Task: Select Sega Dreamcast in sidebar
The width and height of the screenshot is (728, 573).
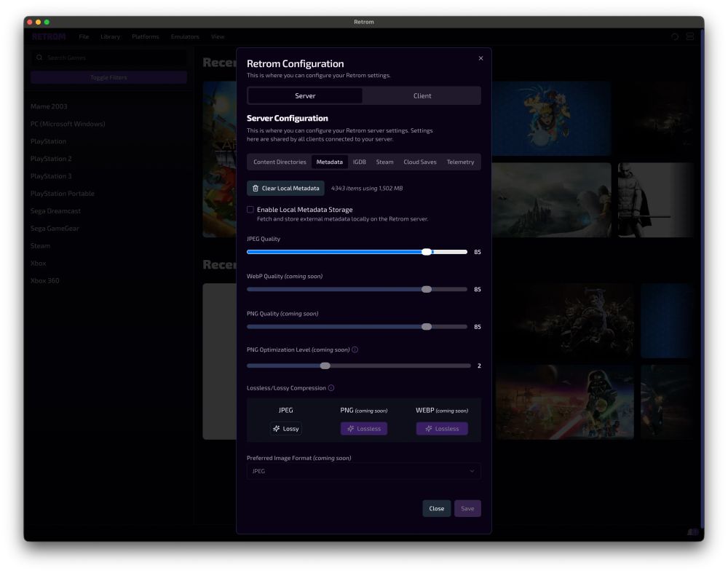Action: (56, 211)
